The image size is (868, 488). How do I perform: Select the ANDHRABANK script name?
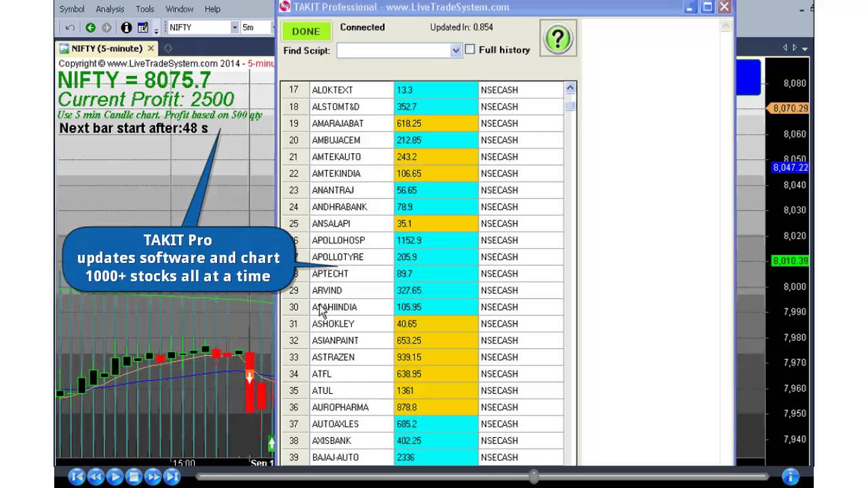(339, 207)
